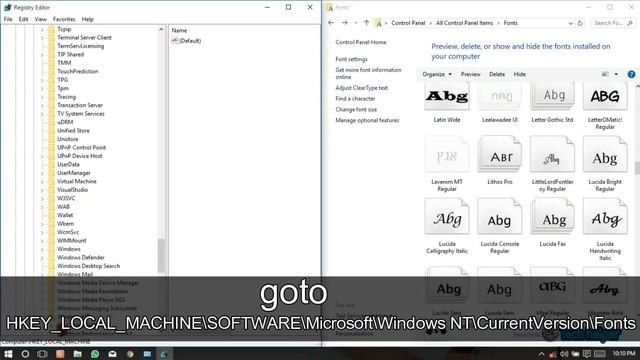Open the Fonts help icon
This screenshot has width=640, height=360.
click(631, 74)
